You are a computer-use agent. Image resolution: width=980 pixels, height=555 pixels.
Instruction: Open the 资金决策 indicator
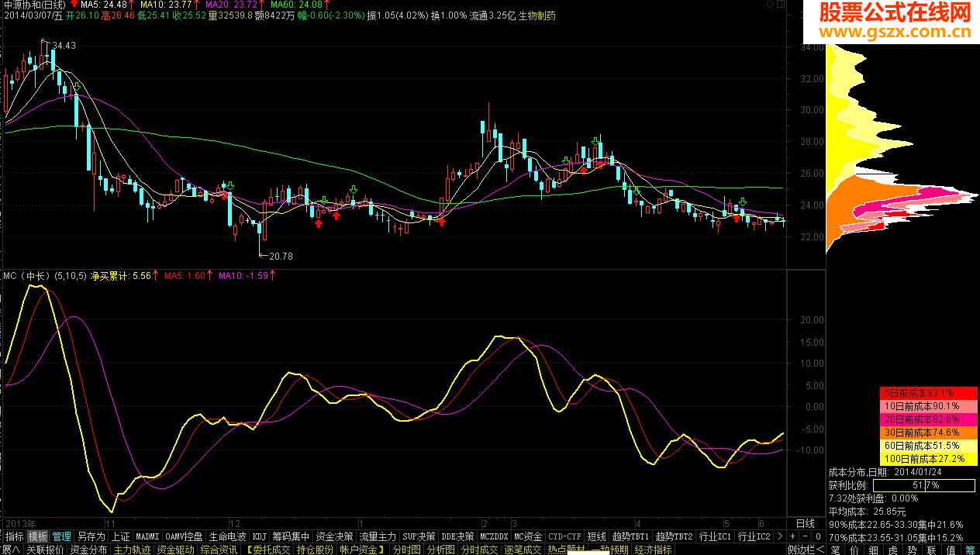coord(335,536)
